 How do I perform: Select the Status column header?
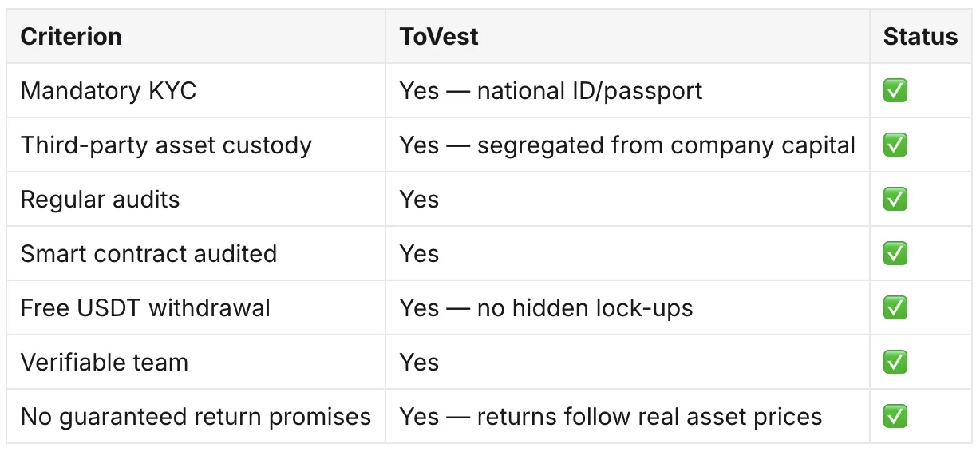(x=920, y=37)
